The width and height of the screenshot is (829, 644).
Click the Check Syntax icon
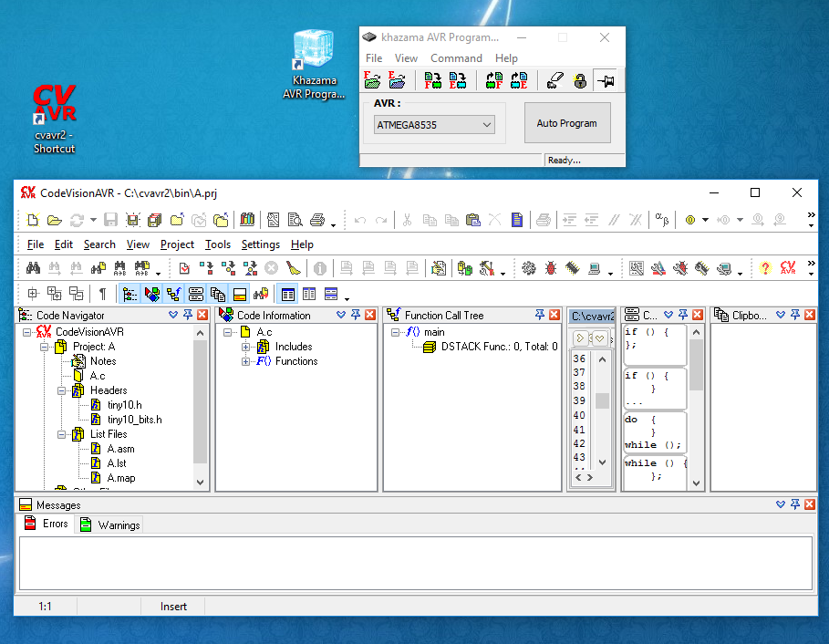coord(184,268)
